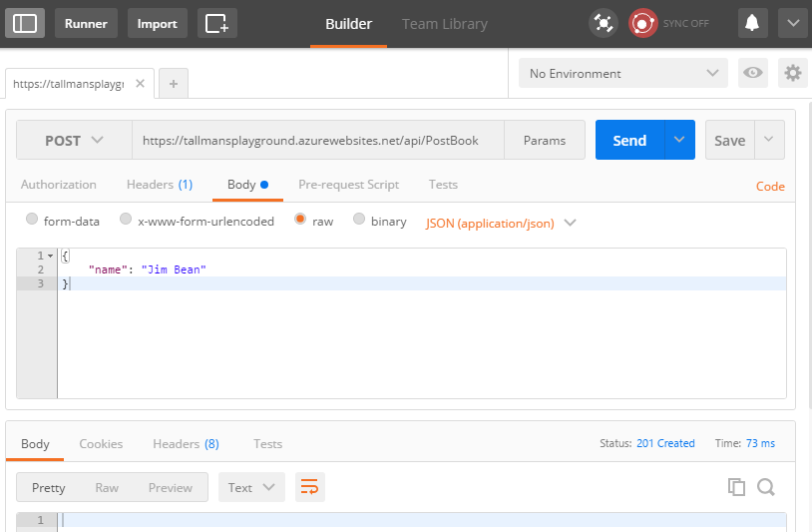Expand the Save button dropdown arrow

coord(769,140)
